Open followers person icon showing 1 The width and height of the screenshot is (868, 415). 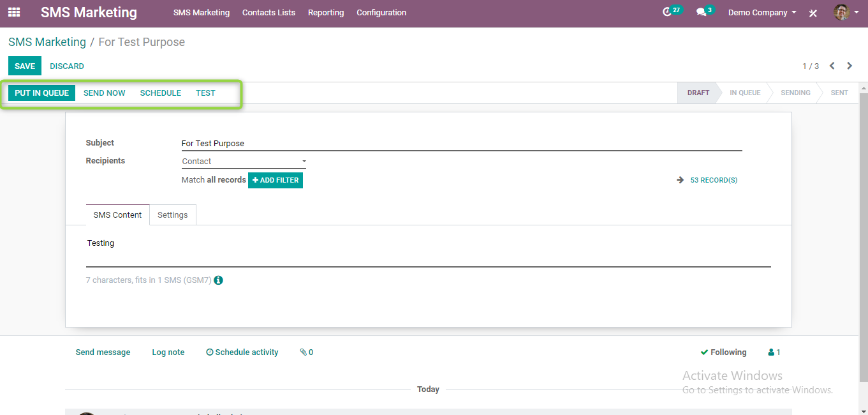coord(774,352)
